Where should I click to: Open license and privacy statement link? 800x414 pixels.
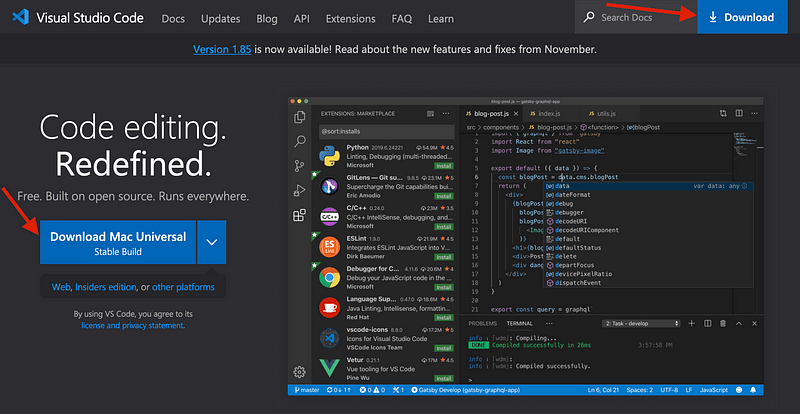132,325
